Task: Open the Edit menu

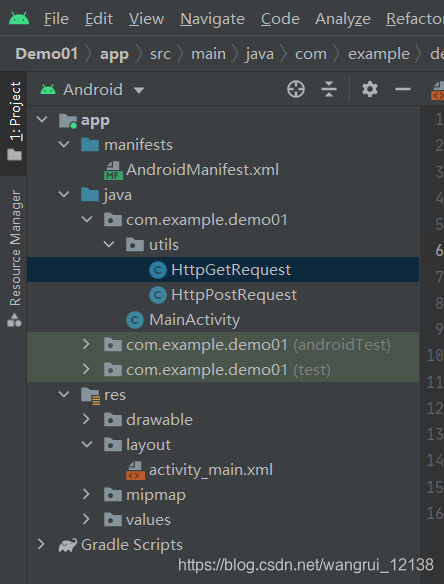Action: pyautogui.click(x=99, y=19)
